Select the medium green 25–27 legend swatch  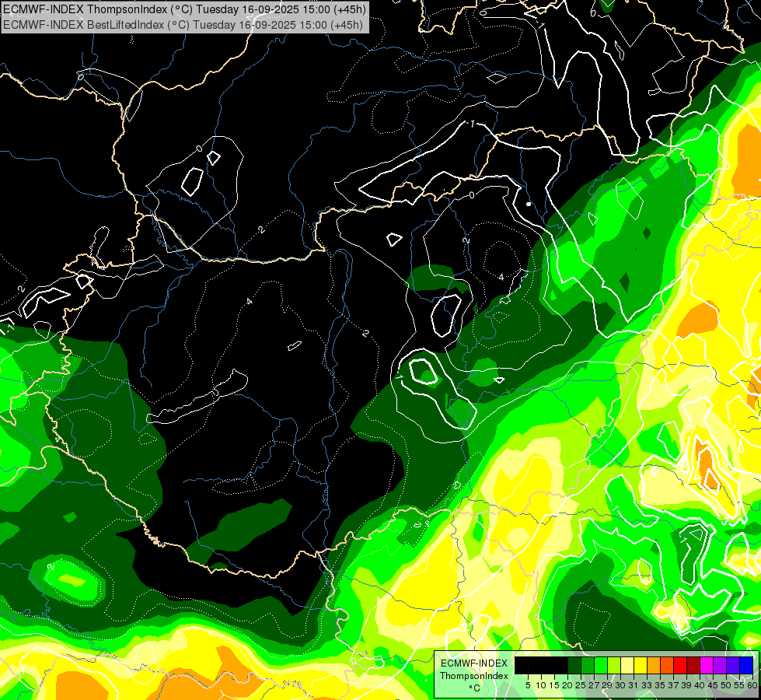pos(588,666)
